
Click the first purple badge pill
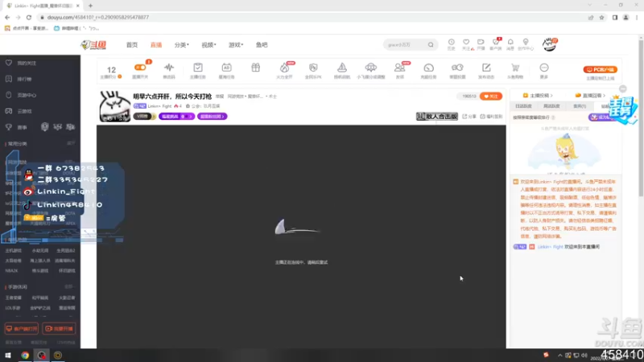[176, 117]
